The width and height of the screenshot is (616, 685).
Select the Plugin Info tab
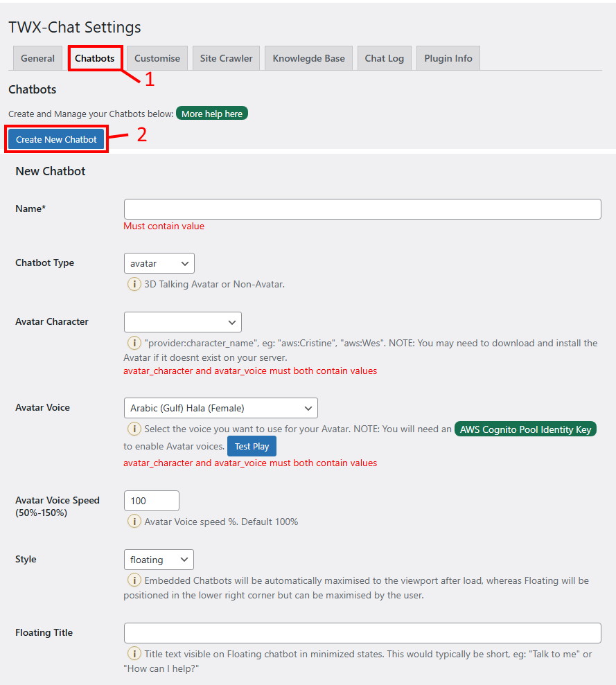click(x=448, y=58)
